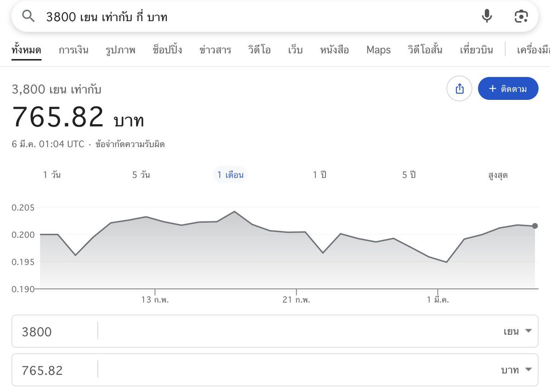Screen dimensions: 550x392
Task: Click the ติดตาม follow button
Action: [x=508, y=89]
